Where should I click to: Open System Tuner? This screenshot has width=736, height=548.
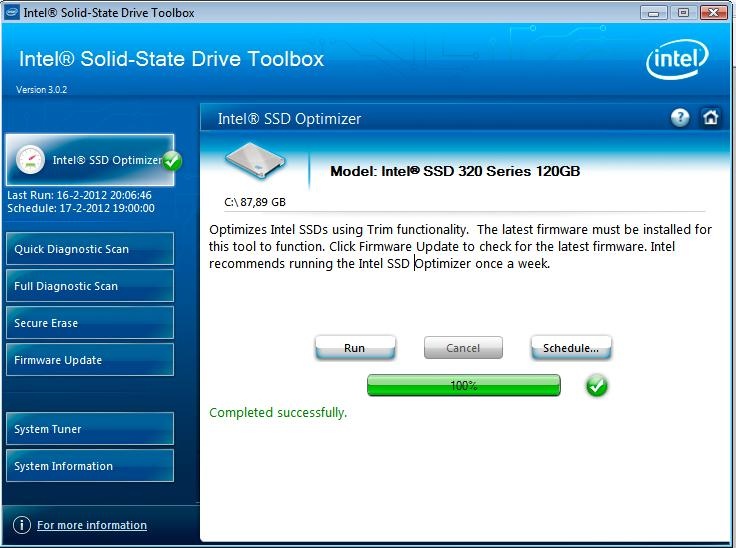(90, 429)
